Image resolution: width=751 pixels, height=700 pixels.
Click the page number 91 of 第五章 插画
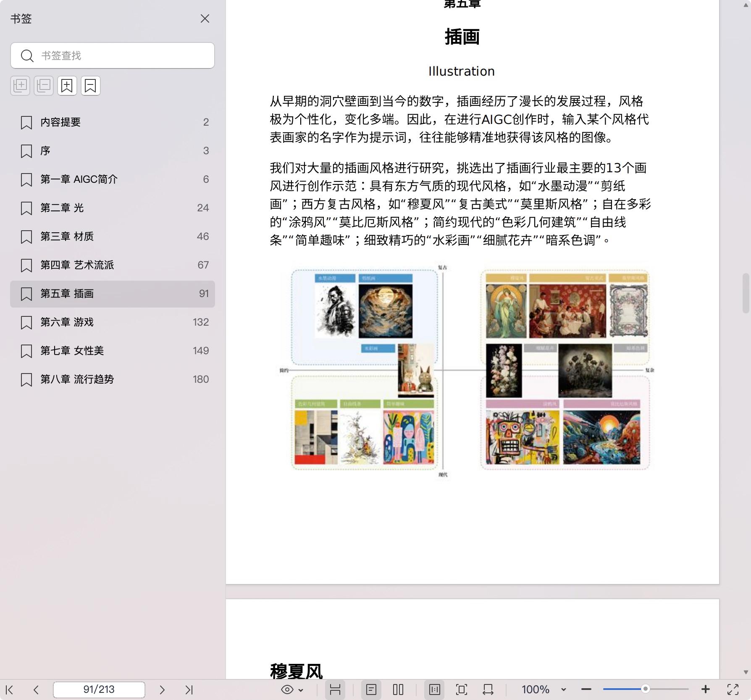(x=204, y=294)
